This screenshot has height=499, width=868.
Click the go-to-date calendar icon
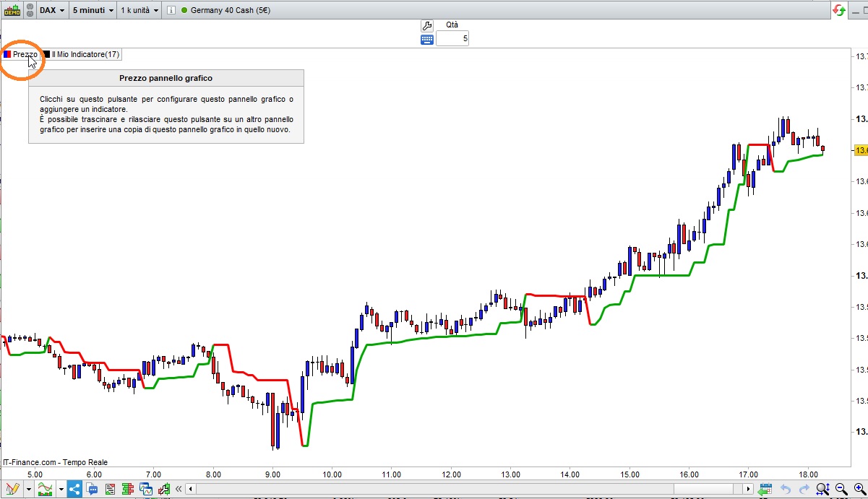pos(765,490)
